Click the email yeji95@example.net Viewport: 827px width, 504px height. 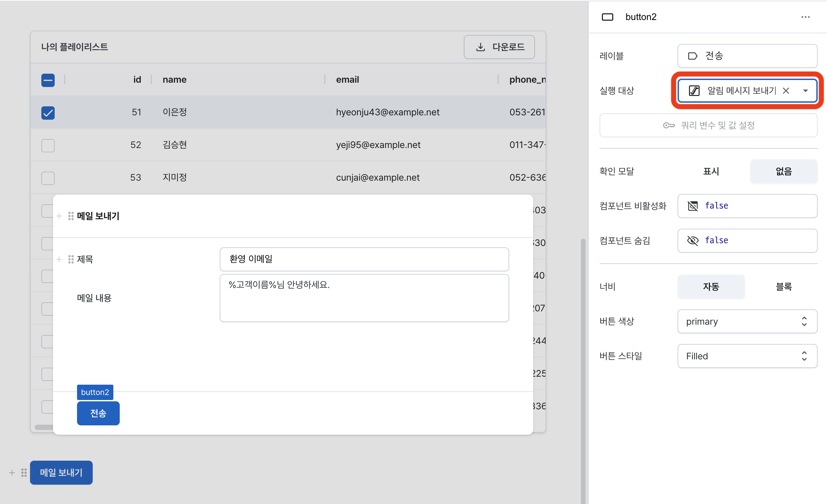click(378, 145)
